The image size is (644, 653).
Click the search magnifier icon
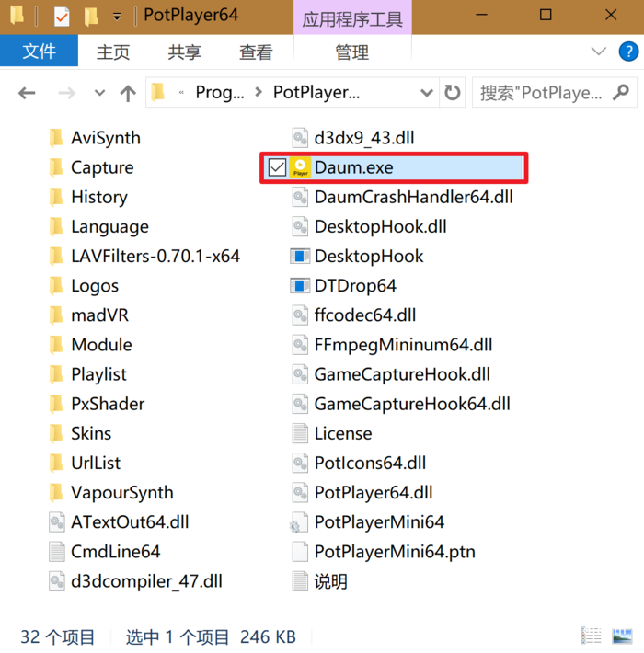coord(621,92)
